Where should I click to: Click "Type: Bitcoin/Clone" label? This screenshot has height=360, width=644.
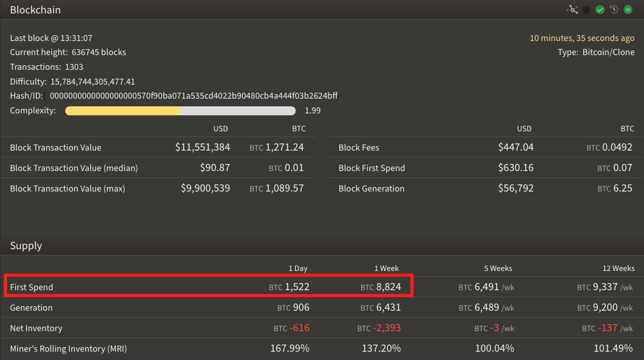[596, 53]
